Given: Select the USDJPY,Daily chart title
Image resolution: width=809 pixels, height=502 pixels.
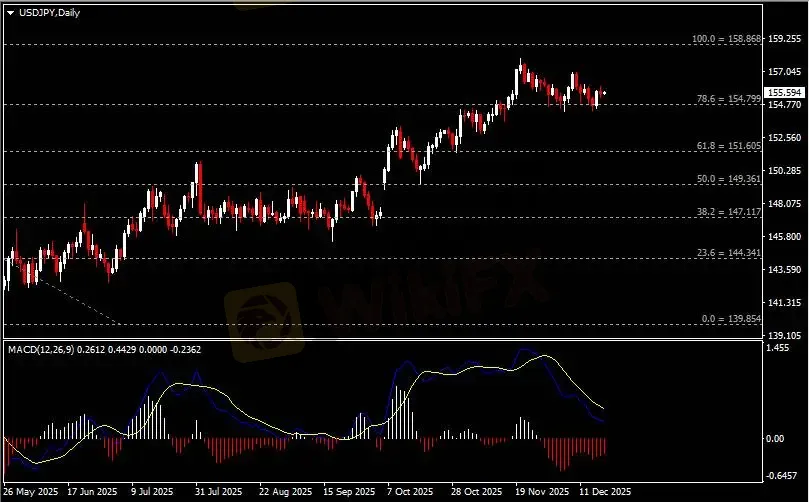Looking at the screenshot, I should 50,12.
